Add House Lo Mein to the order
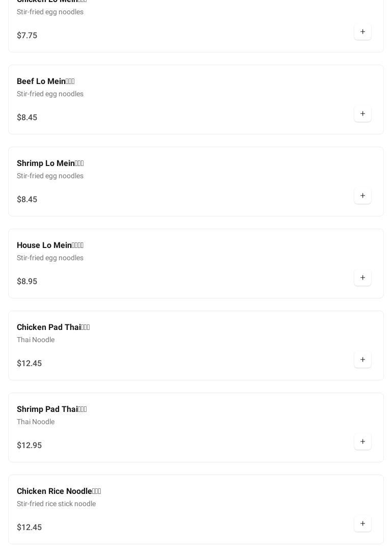392x554 pixels. point(362,278)
